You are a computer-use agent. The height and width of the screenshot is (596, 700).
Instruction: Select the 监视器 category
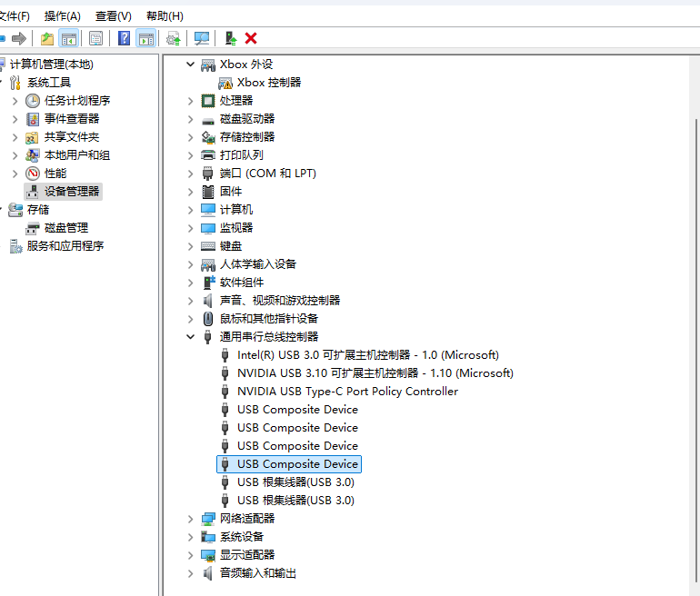point(236,228)
